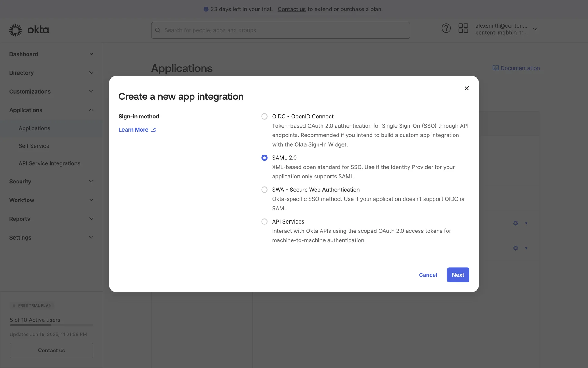Click the trial info icon in banner

point(206,9)
